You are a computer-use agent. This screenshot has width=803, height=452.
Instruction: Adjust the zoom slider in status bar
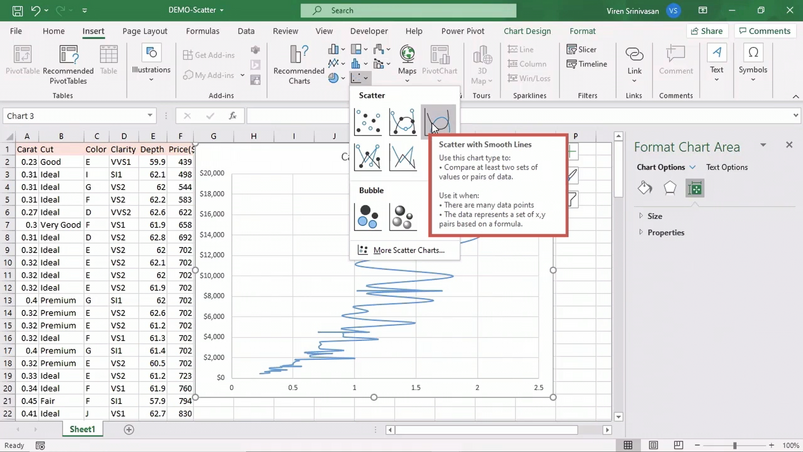[x=735, y=445]
